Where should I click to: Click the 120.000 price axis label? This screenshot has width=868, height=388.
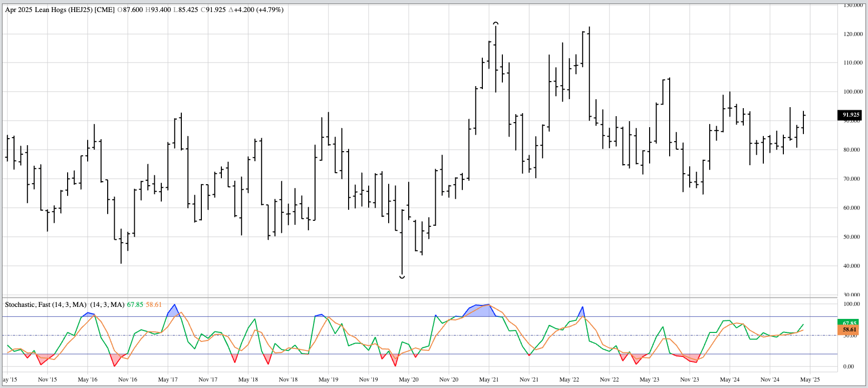tap(853, 34)
